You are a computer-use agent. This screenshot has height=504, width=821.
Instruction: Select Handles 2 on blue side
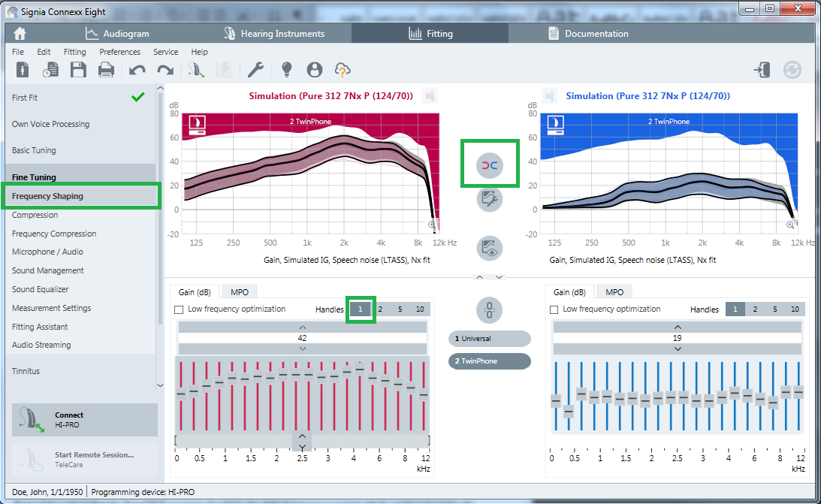(x=755, y=309)
